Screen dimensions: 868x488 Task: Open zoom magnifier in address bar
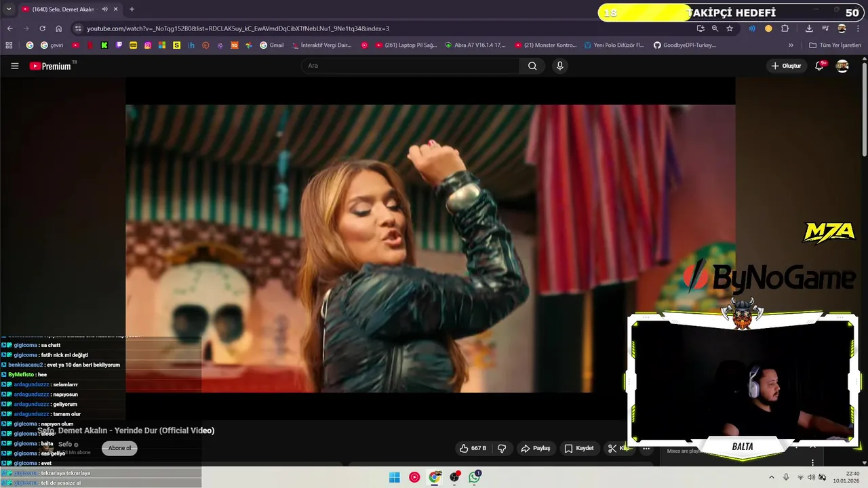pyautogui.click(x=715, y=28)
